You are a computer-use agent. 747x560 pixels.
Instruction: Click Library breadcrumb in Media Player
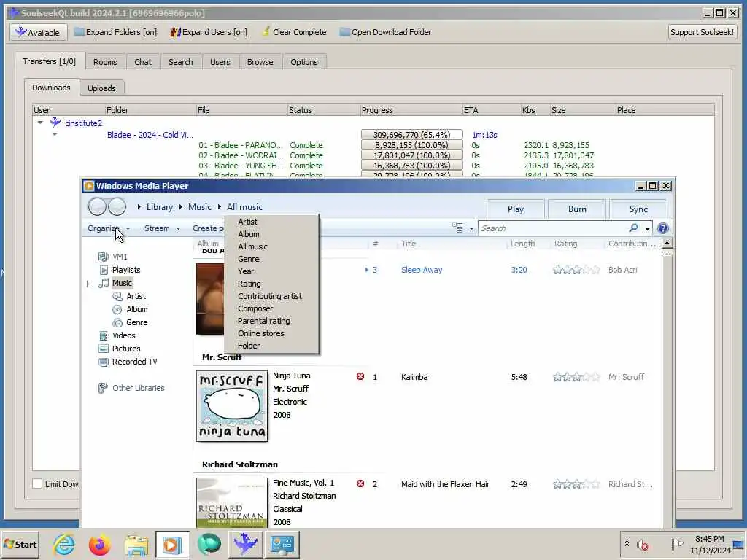tap(159, 207)
